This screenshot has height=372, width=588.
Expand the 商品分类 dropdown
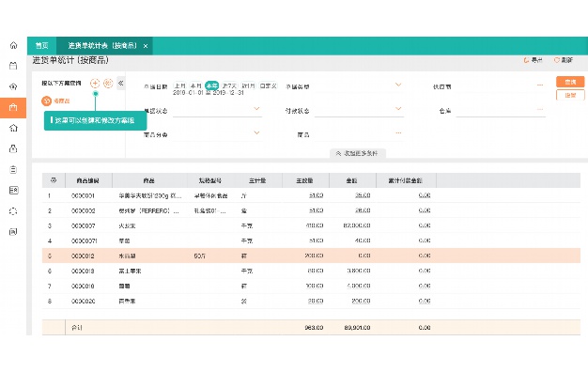pos(256,132)
